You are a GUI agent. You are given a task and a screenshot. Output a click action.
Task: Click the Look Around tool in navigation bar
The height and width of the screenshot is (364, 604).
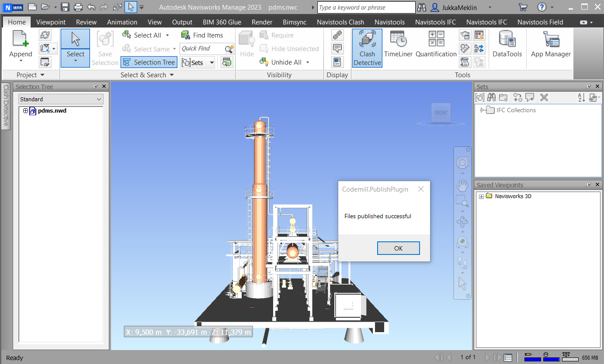[462, 242]
